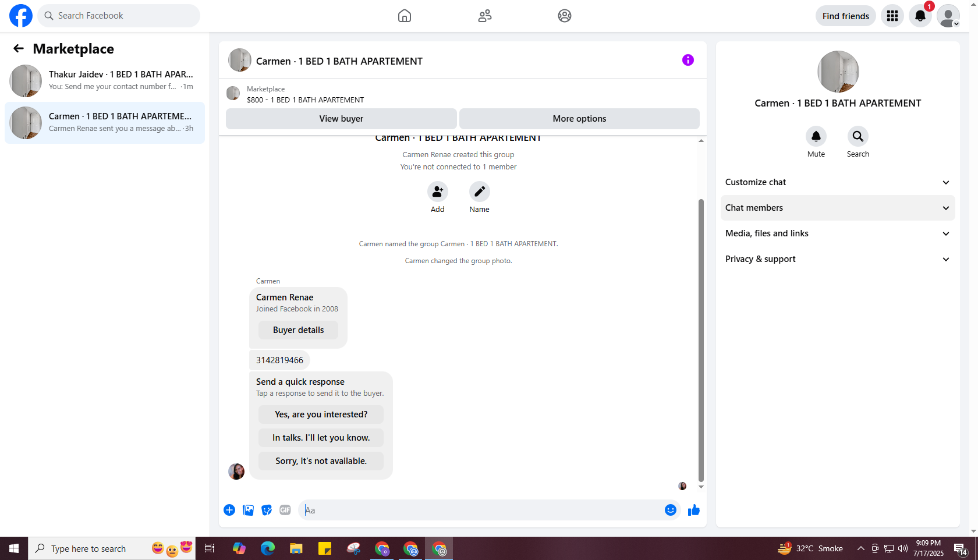Click the seen-by avatar below the messages

682,486
